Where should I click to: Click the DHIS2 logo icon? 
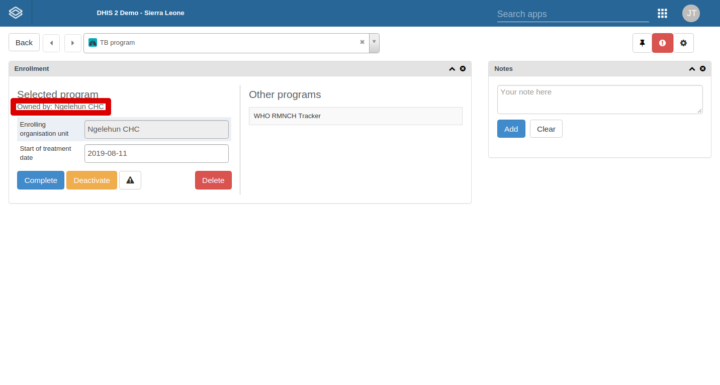point(16,13)
